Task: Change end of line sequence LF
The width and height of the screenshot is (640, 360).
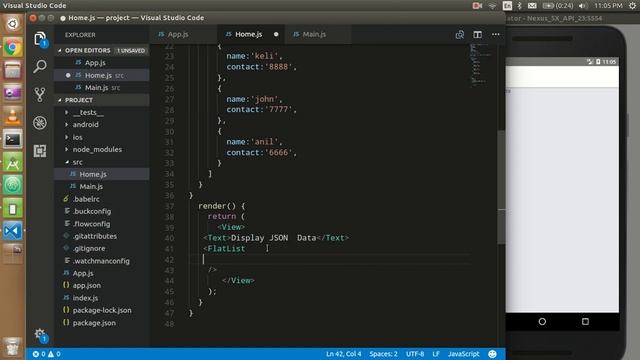Action: (x=436, y=354)
